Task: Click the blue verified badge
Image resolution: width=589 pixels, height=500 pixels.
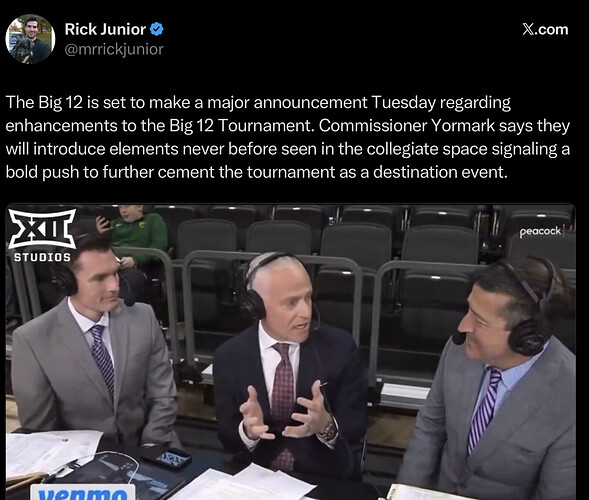Action: point(157,29)
